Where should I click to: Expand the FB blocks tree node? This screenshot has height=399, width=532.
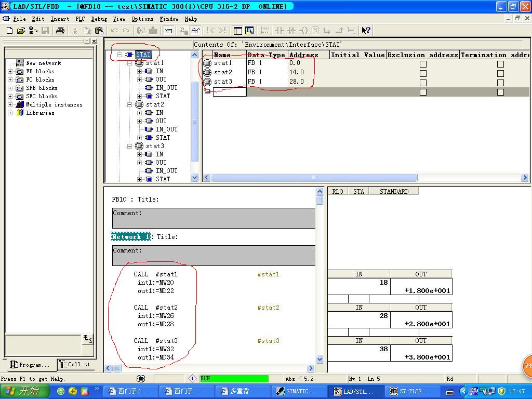pyautogui.click(x=10, y=71)
